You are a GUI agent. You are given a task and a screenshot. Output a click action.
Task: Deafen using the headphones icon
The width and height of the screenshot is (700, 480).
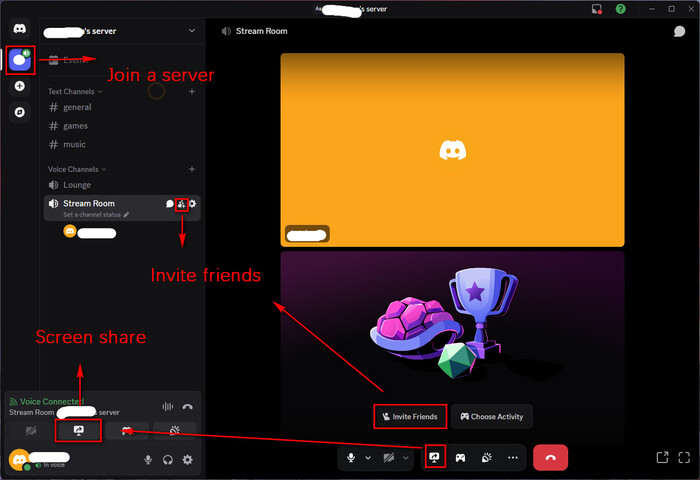(168, 460)
